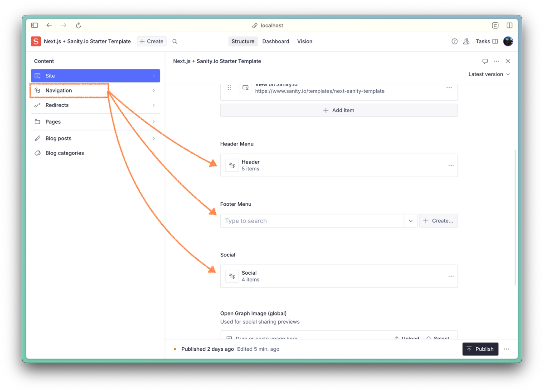Open the Social menu reference
This screenshot has width=544, height=392.
coord(339,276)
